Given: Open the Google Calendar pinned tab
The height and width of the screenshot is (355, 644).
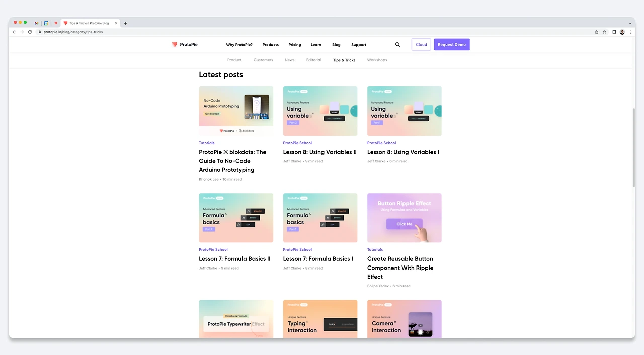Looking at the screenshot, I should pyautogui.click(x=46, y=23).
